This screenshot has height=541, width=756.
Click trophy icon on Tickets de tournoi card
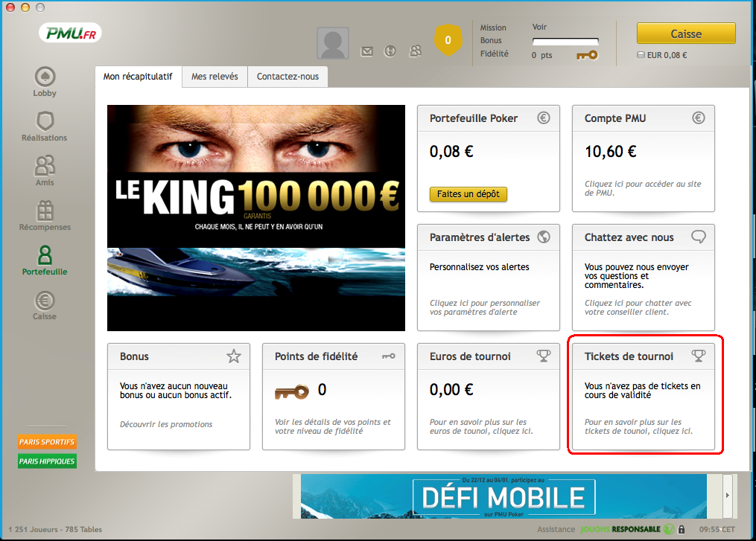click(699, 356)
